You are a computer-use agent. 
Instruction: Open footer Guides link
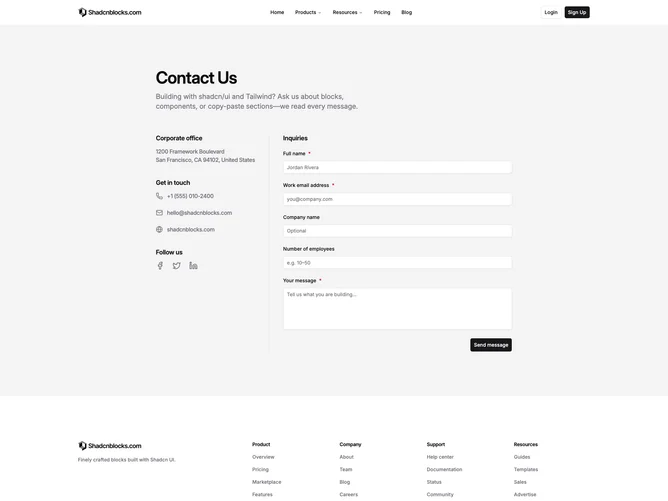pyautogui.click(x=522, y=457)
